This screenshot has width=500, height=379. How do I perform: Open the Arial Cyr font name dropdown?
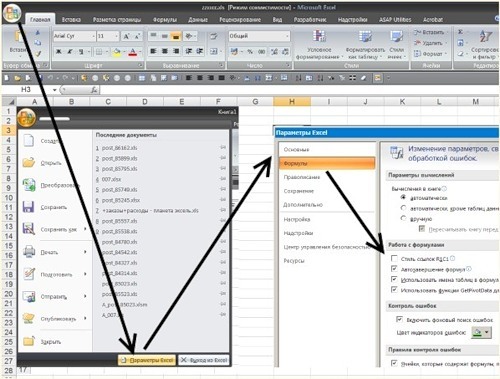pyautogui.click(x=94, y=36)
